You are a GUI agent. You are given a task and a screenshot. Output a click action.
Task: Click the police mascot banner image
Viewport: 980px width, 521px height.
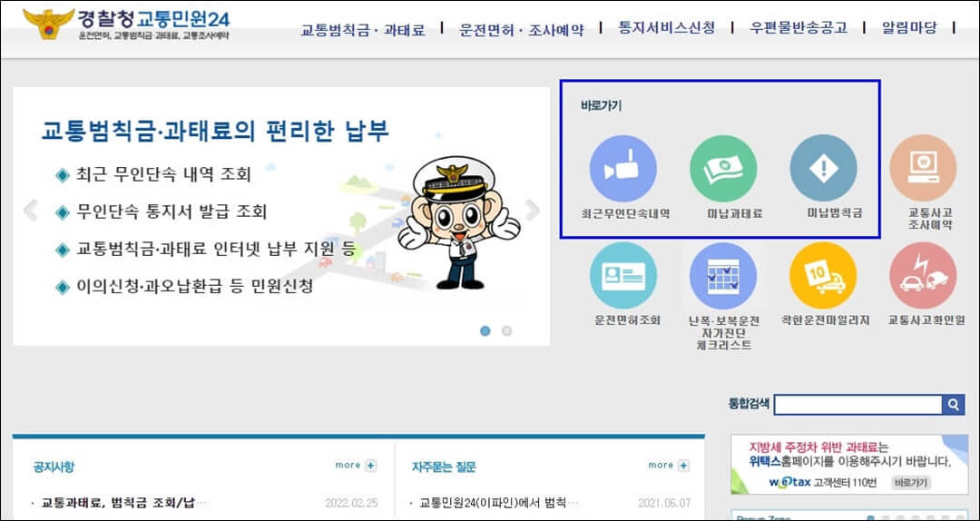pos(459,222)
